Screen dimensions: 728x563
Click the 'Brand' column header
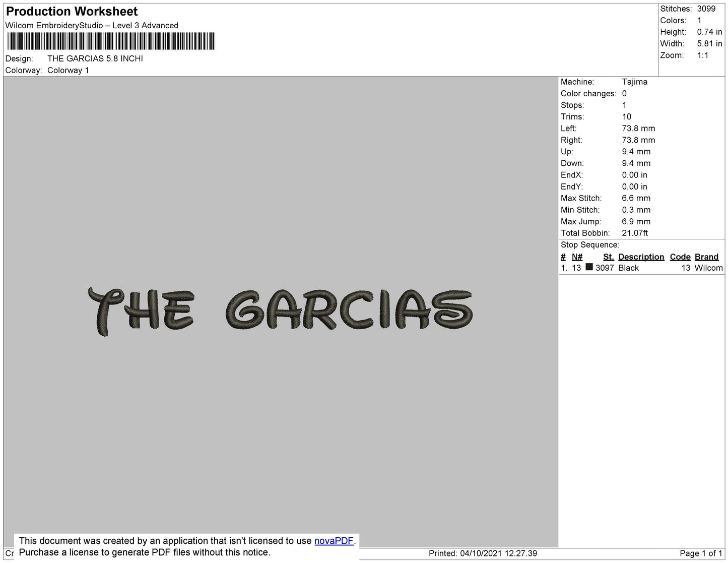point(707,257)
